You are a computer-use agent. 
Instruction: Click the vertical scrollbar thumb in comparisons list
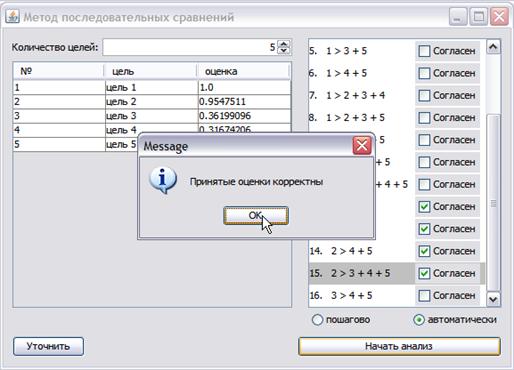(493, 203)
